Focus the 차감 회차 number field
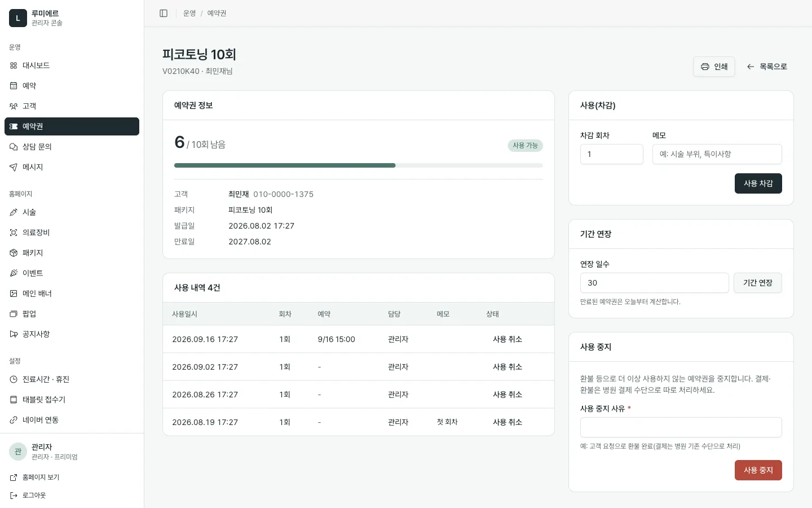Screen dimensions: 812x508 pyautogui.click(x=612, y=154)
